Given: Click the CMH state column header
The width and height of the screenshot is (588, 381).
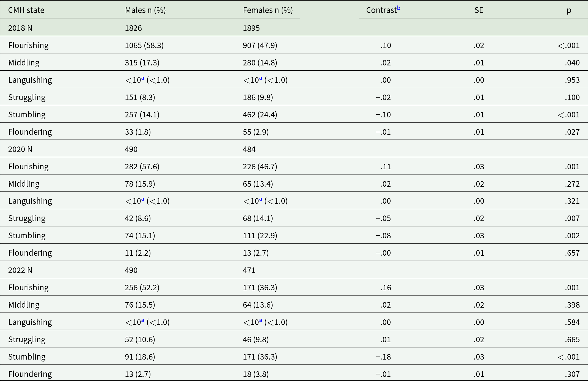Looking at the screenshot, I should [x=26, y=10].
